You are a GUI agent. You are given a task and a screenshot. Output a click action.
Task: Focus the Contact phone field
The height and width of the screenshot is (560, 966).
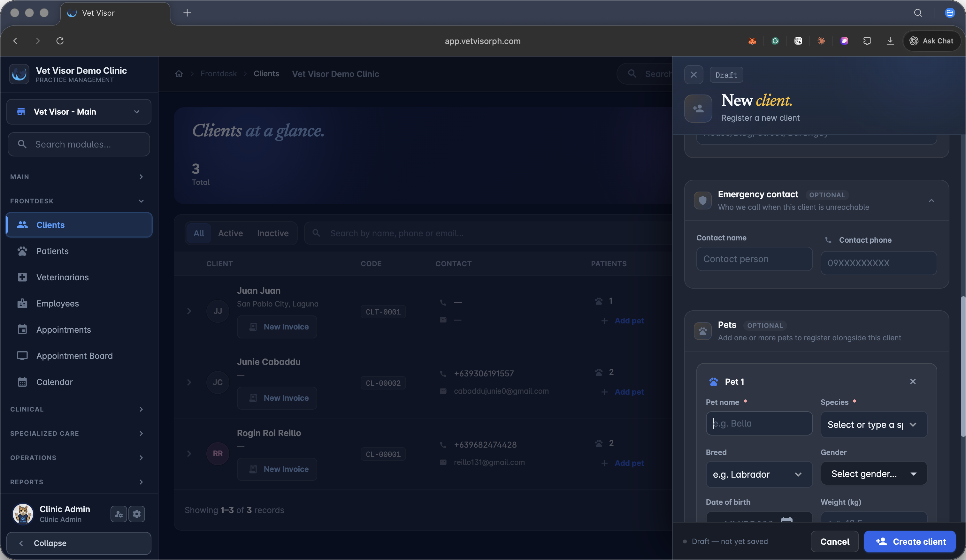[878, 263]
